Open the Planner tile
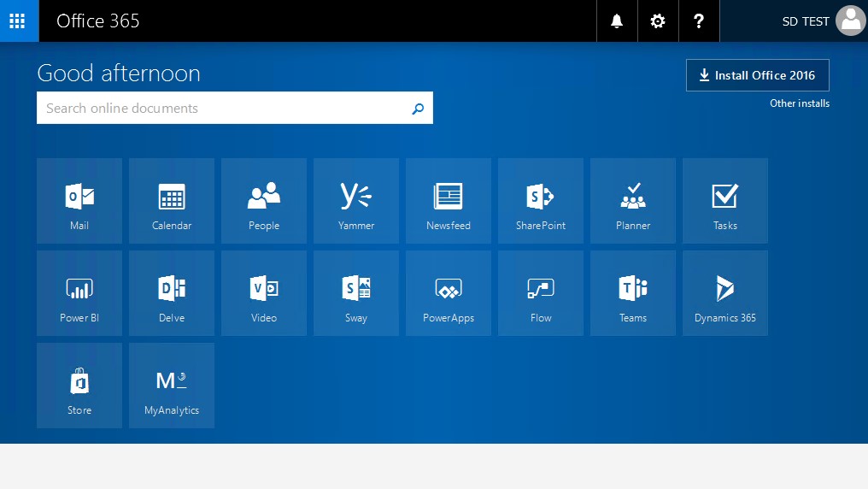The height and width of the screenshot is (489, 868). 633,201
